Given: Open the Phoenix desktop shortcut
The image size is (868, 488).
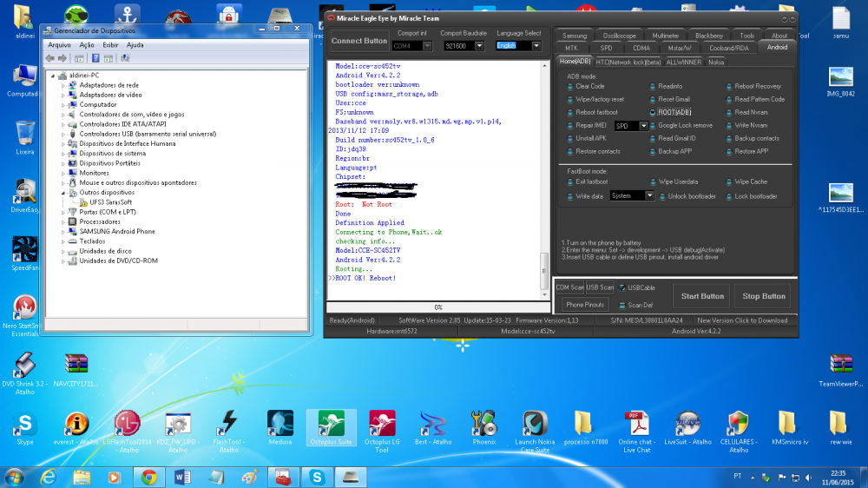Looking at the screenshot, I should point(483,428).
